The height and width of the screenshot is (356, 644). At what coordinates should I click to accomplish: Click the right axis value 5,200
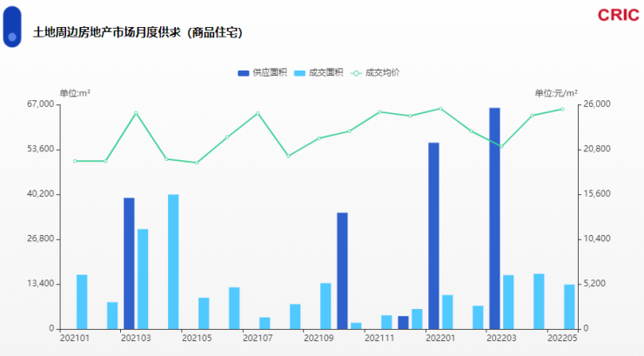click(x=594, y=284)
